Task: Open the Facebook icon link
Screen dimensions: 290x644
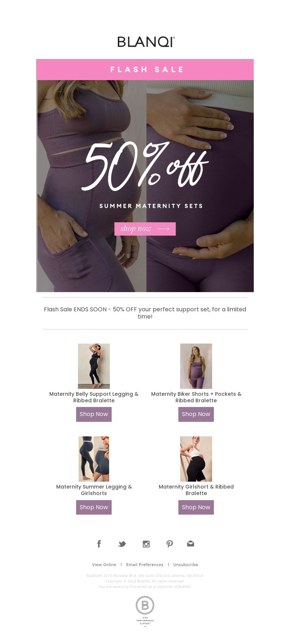Action: click(x=99, y=544)
